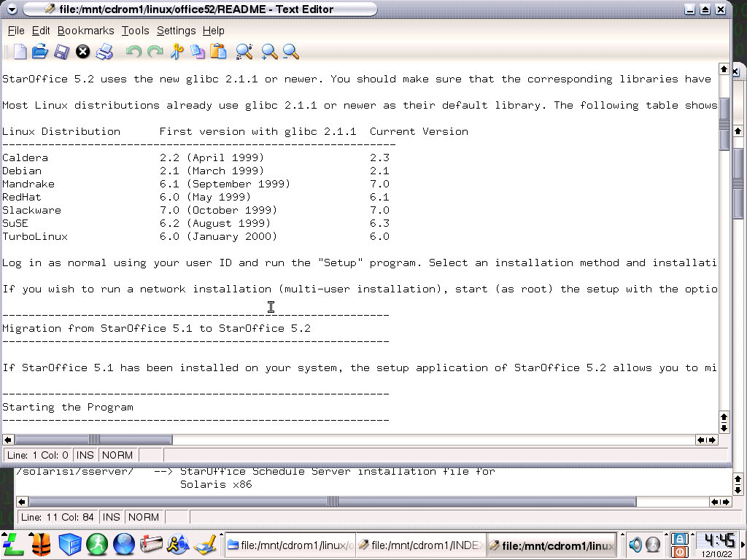Cut selection with the scissors icon
The width and height of the screenshot is (747, 560).
176,52
